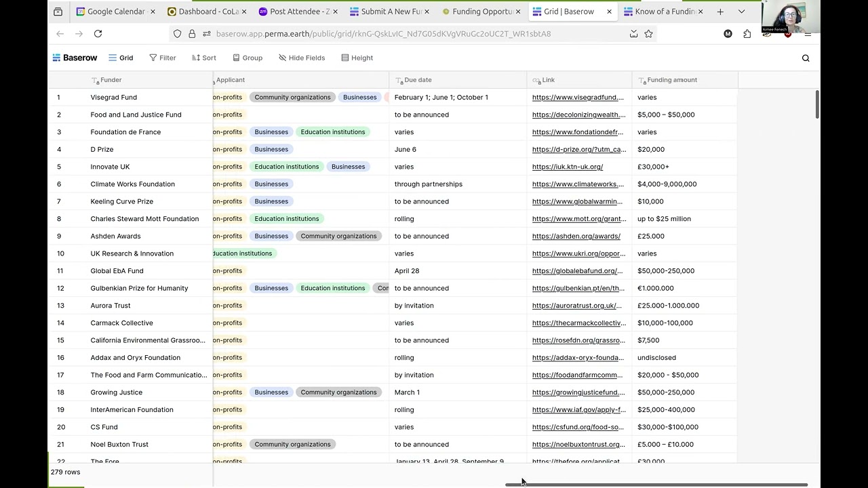The image size is (868, 488).
Task: Open the d-prize.org link
Action: point(579,149)
